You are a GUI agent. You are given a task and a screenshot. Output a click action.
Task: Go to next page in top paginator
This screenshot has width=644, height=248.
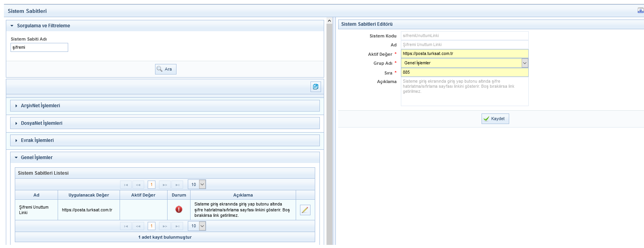tap(165, 185)
